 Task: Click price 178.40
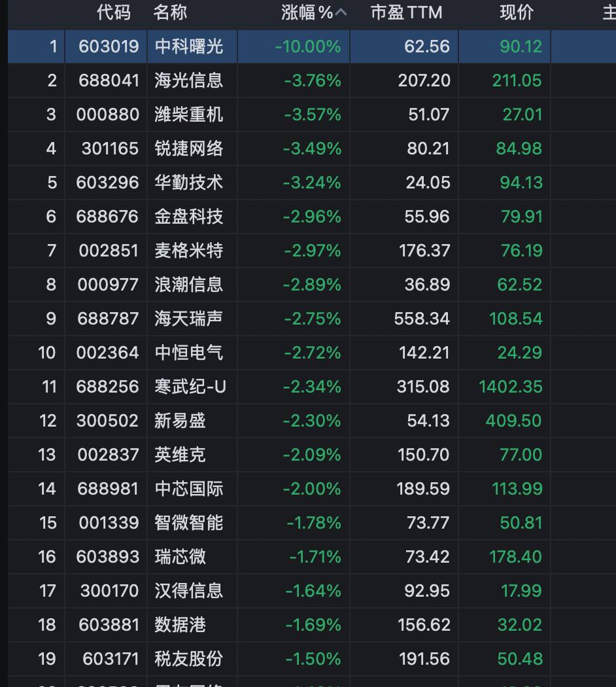click(515, 557)
